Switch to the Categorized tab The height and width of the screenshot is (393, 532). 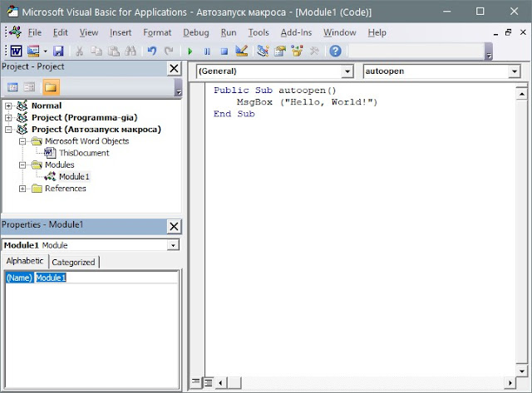(x=73, y=262)
